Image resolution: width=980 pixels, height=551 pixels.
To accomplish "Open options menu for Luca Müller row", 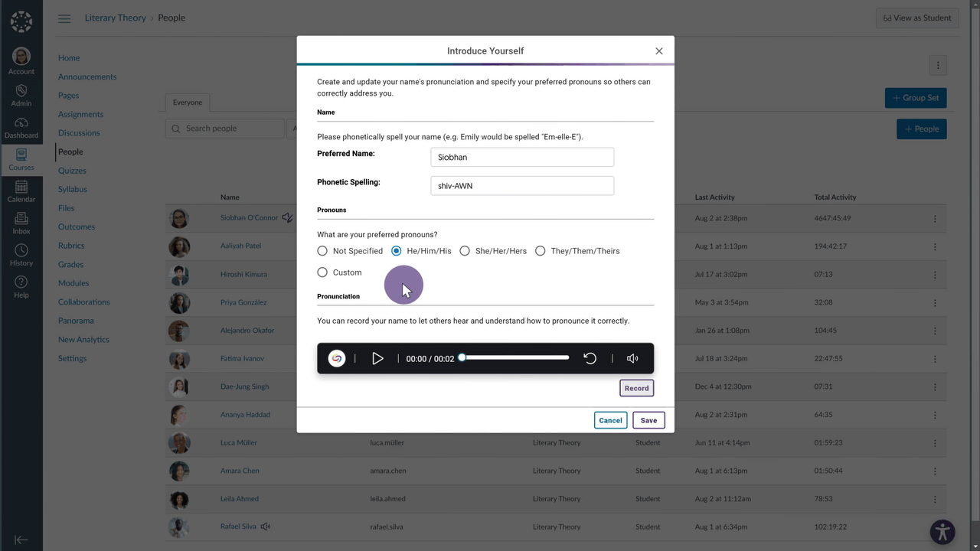I will (935, 443).
